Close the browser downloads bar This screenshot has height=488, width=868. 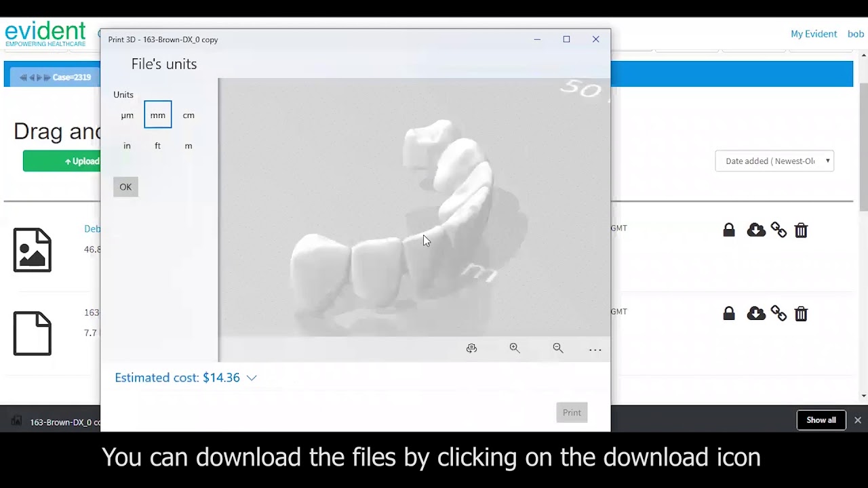point(858,420)
